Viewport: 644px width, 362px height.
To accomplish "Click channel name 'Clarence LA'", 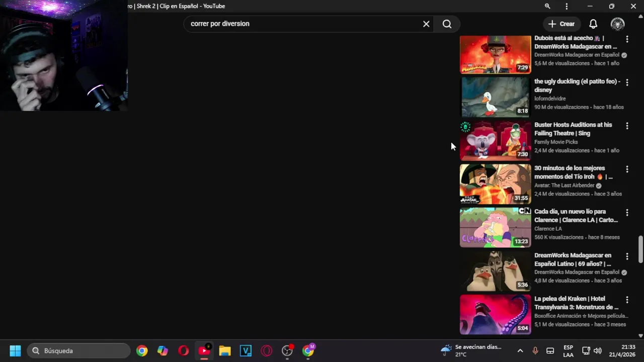I will coord(548,229).
